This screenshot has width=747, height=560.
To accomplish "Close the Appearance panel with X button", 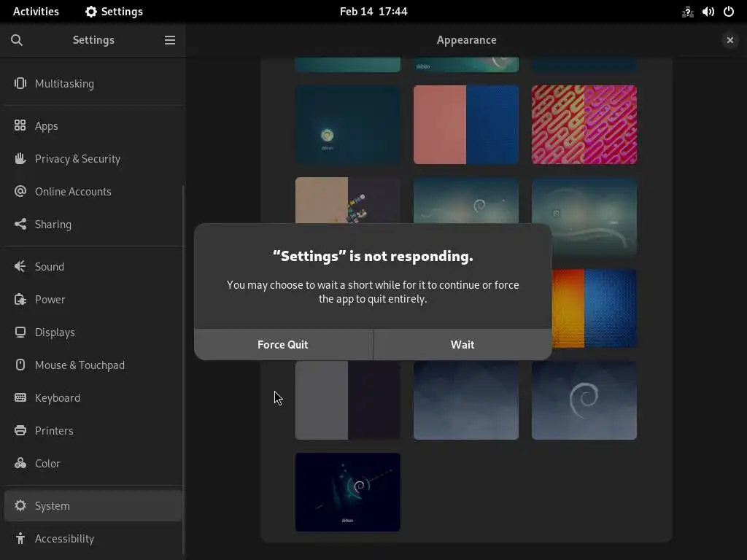I will [x=729, y=40].
